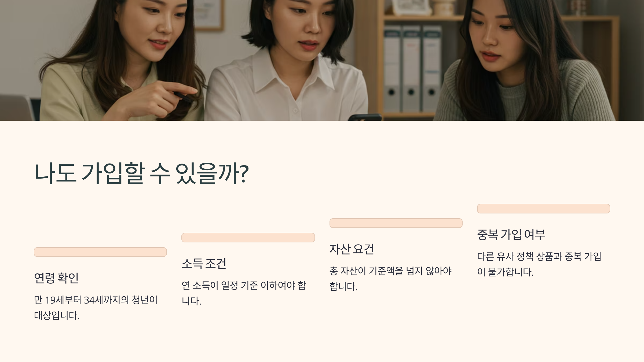Click the binders on the bookshelf
Viewport: 644px width, 362px height.
[412, 68]
